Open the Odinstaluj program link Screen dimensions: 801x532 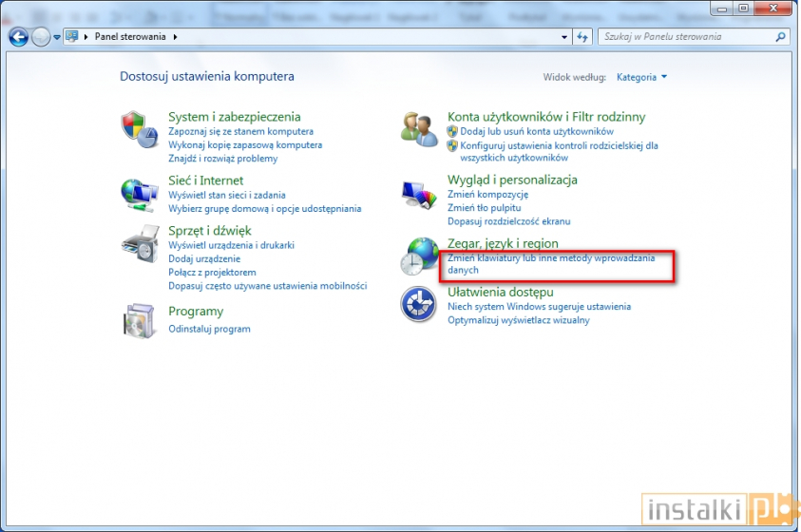click(209, 329)
